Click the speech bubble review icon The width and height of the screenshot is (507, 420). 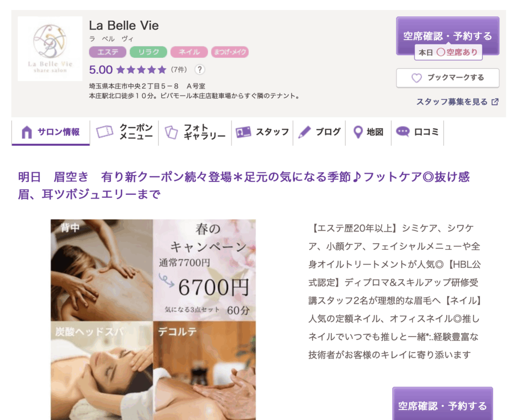pyautogui.click(x=403, y=132)
